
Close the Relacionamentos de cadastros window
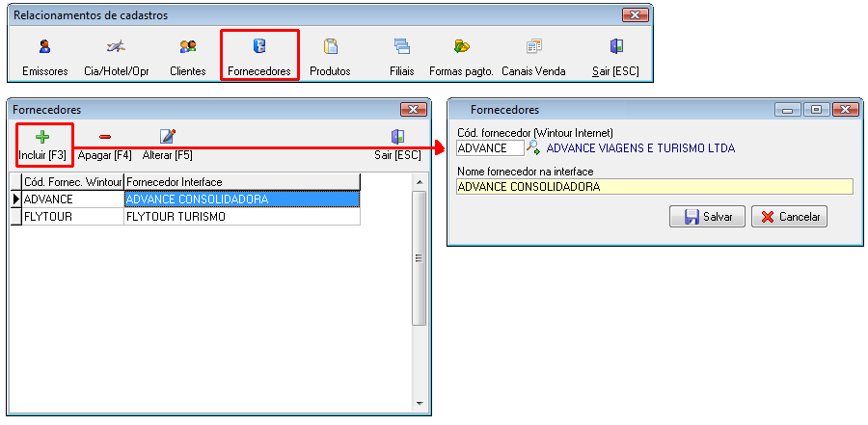(x=636, y=15)
